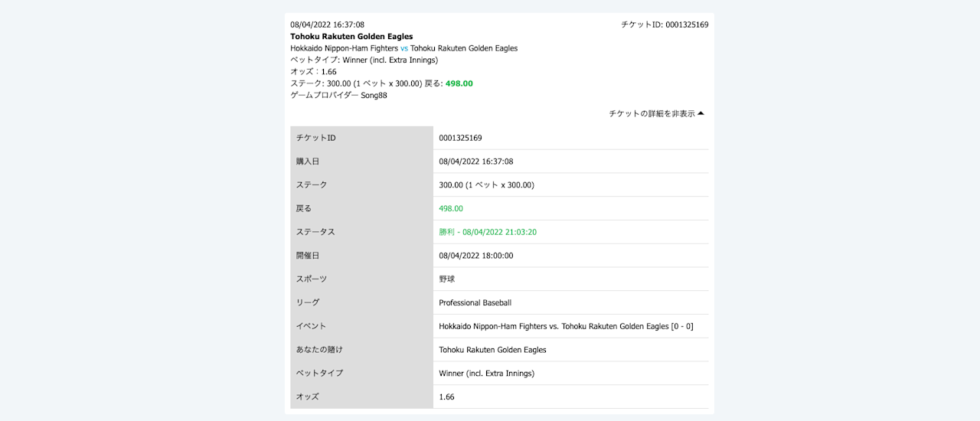
Task: Click the 購入日 label cell
Action: [x=361, y=162]
